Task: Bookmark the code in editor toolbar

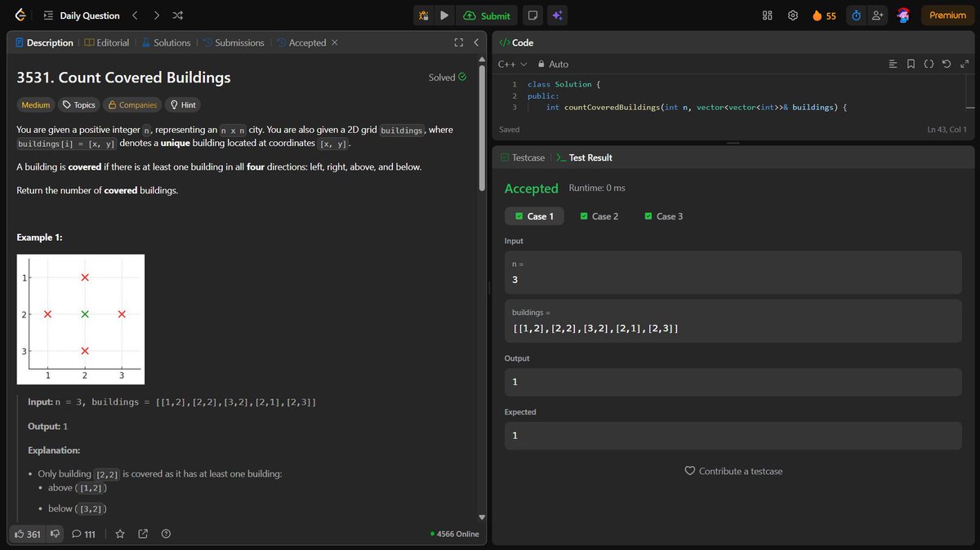Action: (911, 64)
